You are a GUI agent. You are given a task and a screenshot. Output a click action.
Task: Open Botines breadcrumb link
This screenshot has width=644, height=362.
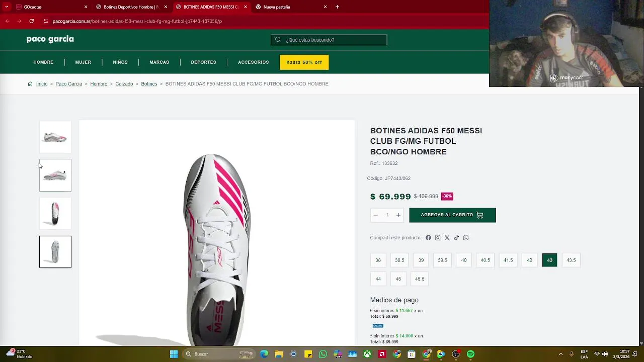pyautogui.click(x=149, y=84)
